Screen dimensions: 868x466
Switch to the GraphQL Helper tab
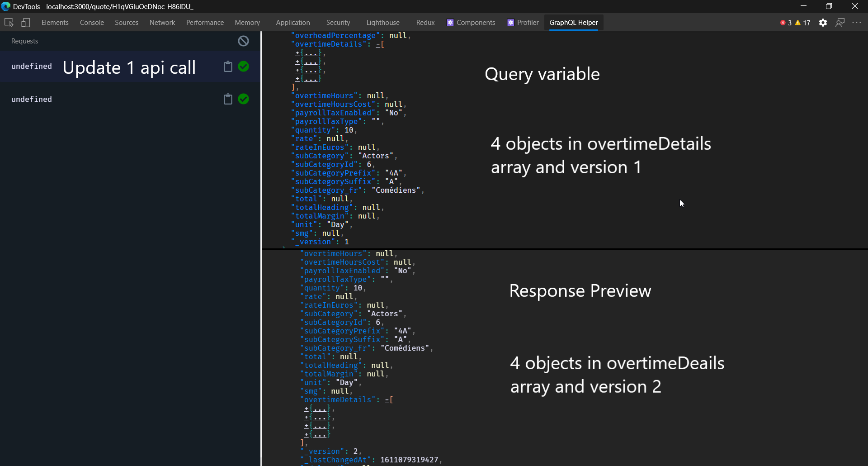tap(574, 22)
